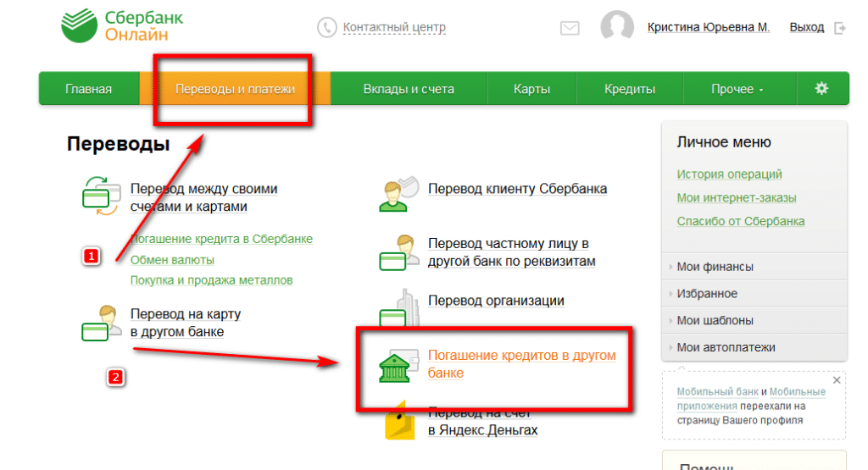
Task: Close the Мобильный банк notification box
Action: coord(837,380)
